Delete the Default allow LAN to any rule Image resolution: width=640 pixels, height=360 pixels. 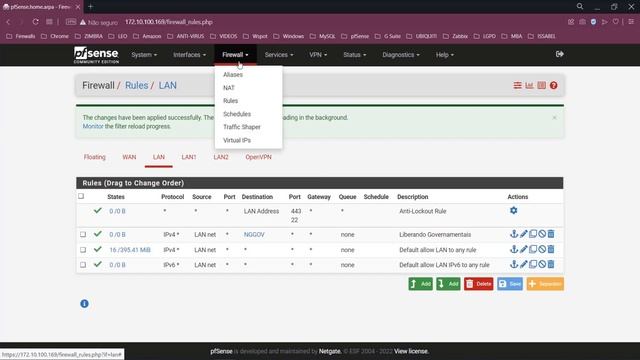tap(551, 249)
